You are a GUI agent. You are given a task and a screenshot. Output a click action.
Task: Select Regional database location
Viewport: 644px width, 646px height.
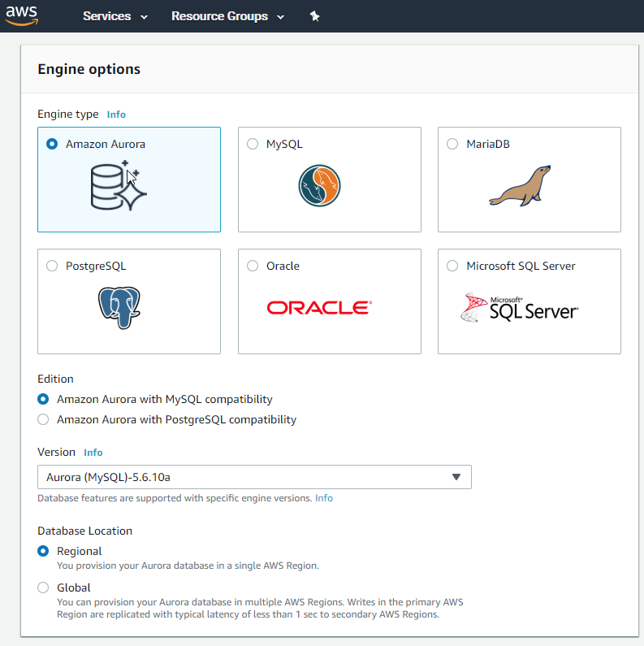pyautogui.click(x=43, y=551)
